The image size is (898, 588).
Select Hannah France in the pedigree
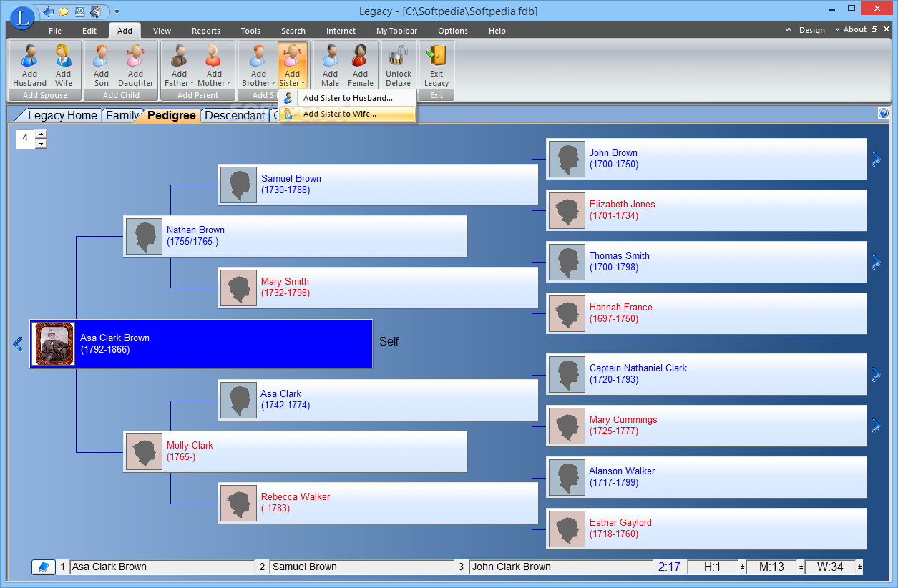tap(706, 313)
